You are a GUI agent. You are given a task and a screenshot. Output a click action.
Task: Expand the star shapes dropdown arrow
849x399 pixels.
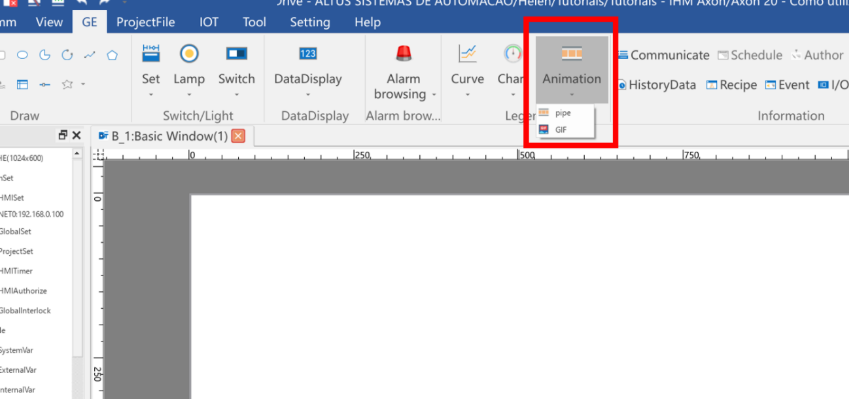83,84
